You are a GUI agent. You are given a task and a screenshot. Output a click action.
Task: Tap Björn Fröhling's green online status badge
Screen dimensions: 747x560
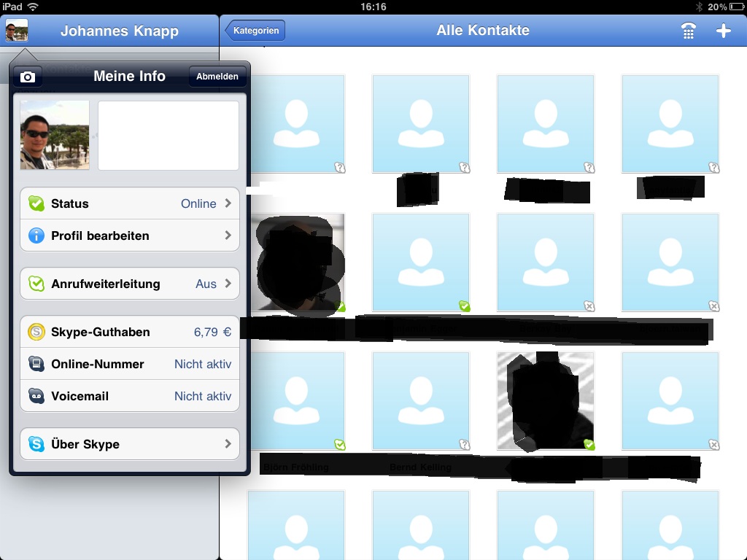[340, 445]
